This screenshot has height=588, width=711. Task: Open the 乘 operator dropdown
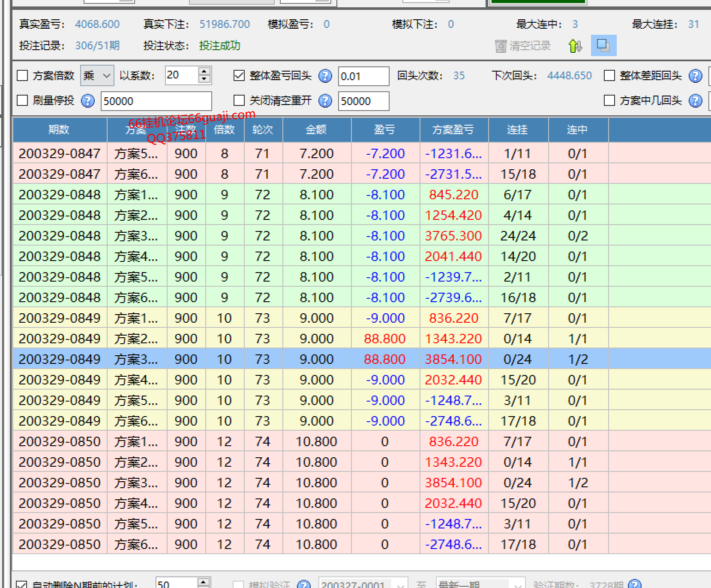point(97,76)
